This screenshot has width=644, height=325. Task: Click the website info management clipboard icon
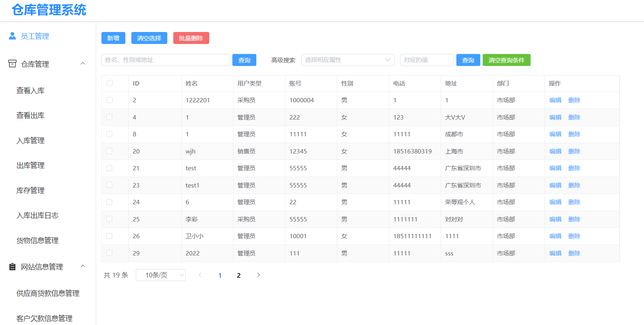click(x=12, y=267)
